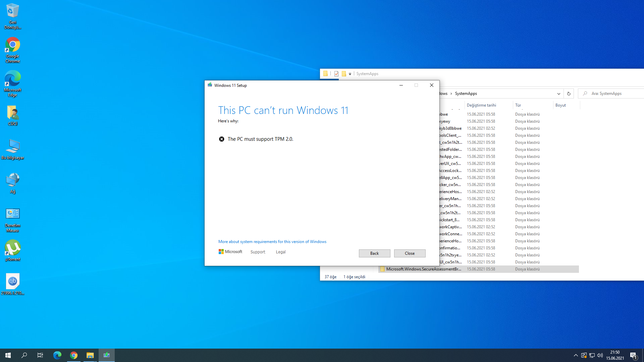Open the µTorrent desktop shortcut
Viewport: 644px width, 362px height.
pyautogui.click(x=13, y=251)
